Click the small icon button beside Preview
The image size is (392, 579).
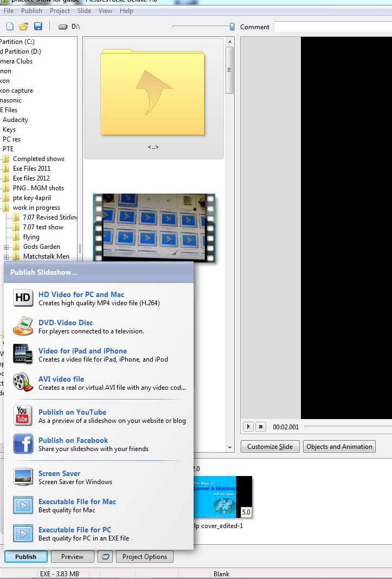tap(107, 557)
